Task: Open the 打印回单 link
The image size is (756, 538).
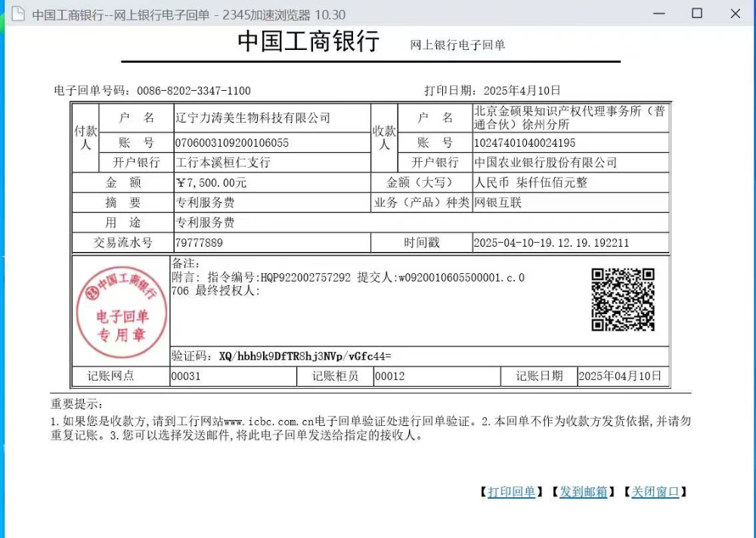Action: [511, 492]
